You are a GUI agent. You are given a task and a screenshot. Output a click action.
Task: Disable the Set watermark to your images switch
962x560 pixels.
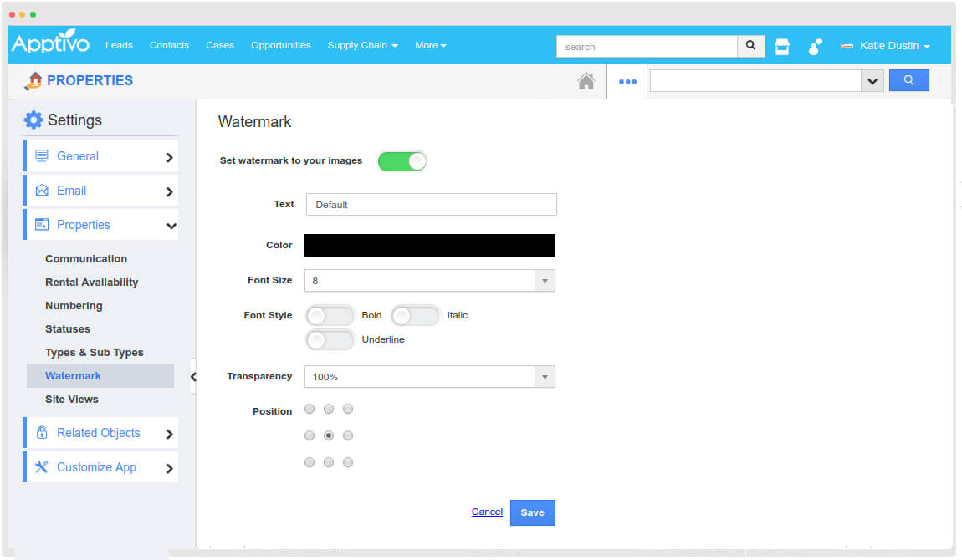point(402,161)
